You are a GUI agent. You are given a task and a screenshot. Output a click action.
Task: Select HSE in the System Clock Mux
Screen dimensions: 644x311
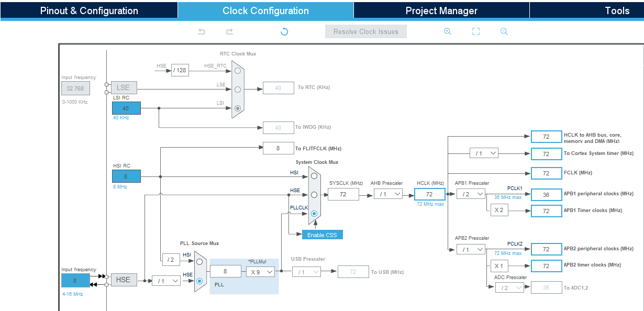tap(314, 194)
